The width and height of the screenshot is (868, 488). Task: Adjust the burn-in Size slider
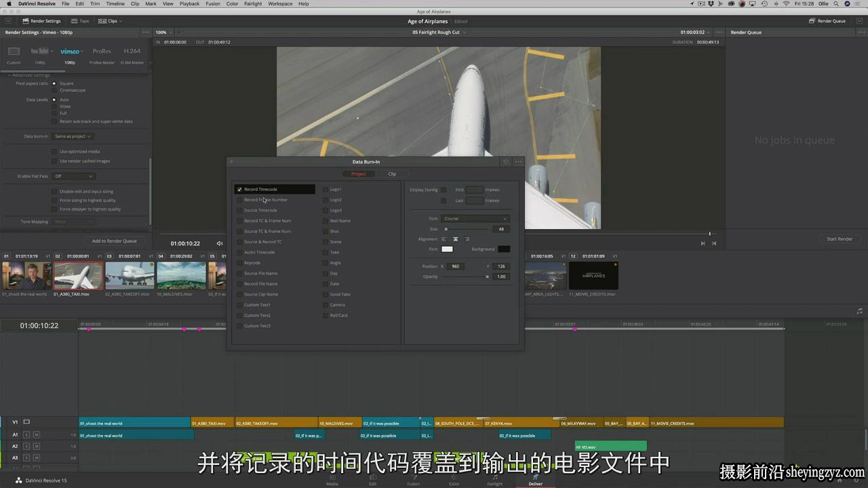click(467, 229)
